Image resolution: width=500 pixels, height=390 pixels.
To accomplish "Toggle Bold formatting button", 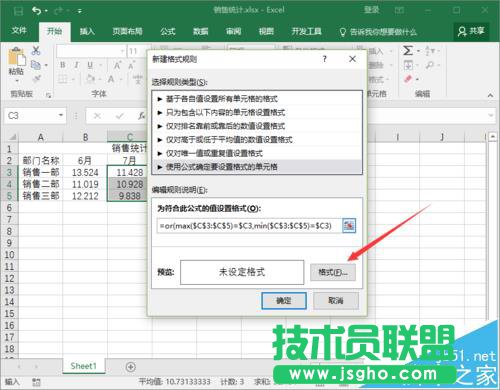I will [x=63, y=65].
